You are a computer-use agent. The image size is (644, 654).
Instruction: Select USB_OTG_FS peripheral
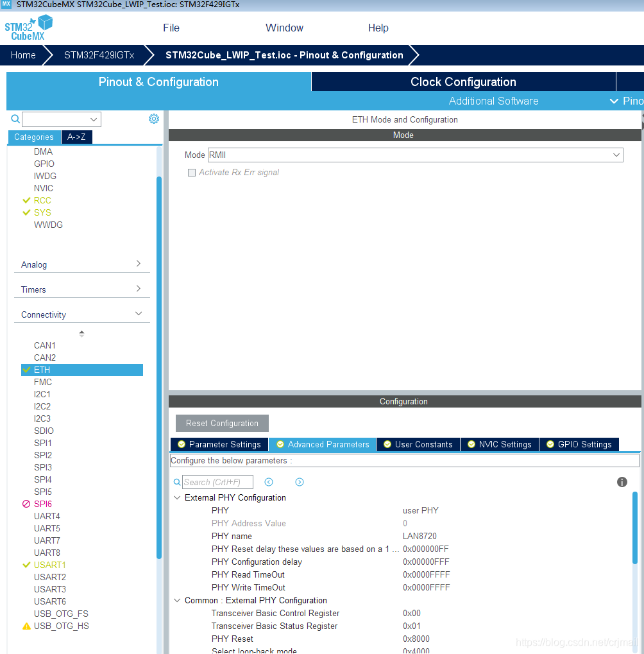[x=62, y=614]
